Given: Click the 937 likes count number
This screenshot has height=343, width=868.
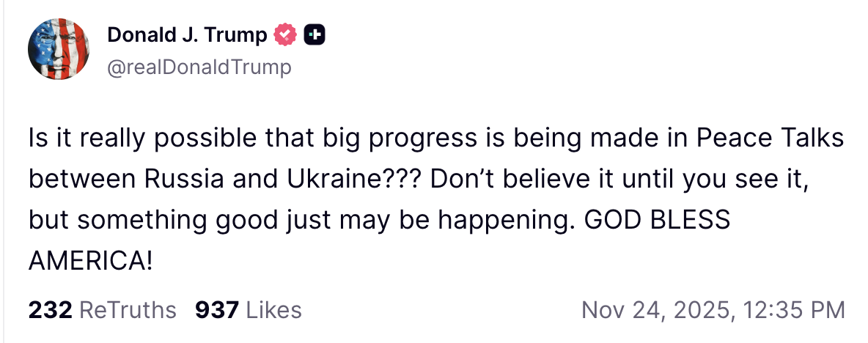Looking at the screenshot, I should (217, 310).
